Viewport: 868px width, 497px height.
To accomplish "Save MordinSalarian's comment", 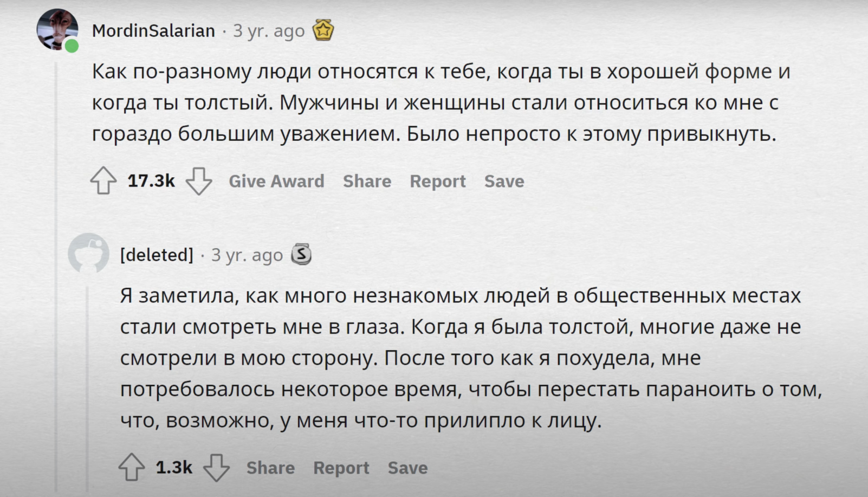I will click(x=504, y=181).
